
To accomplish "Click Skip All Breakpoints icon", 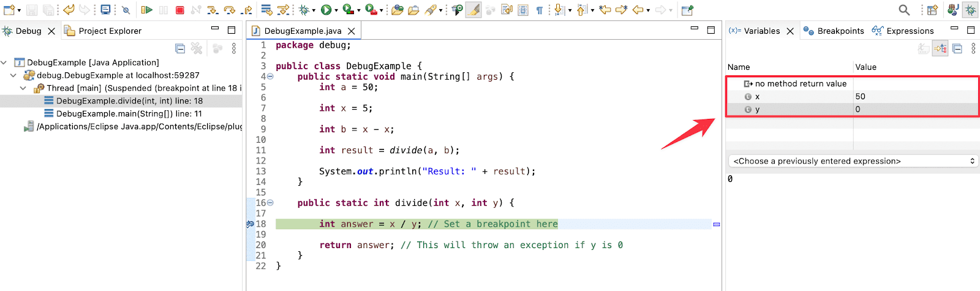I will pyautogui.click(x=126, y=10).
